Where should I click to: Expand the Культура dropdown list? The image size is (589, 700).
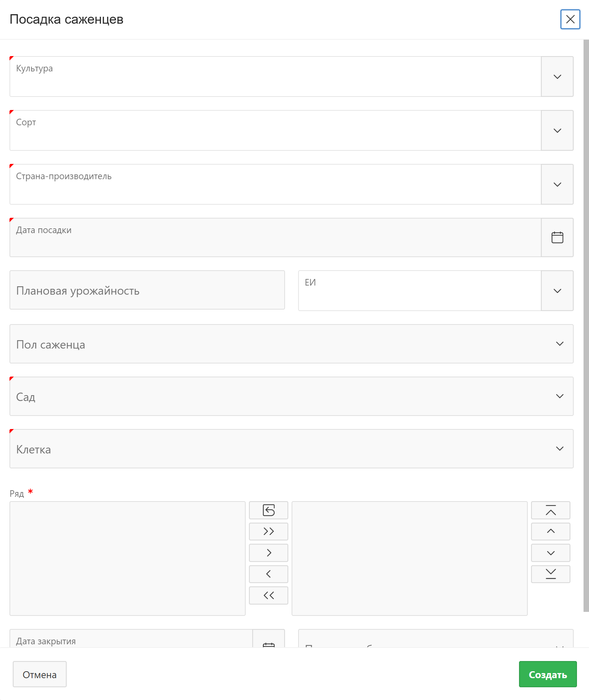tap(557, 76)
